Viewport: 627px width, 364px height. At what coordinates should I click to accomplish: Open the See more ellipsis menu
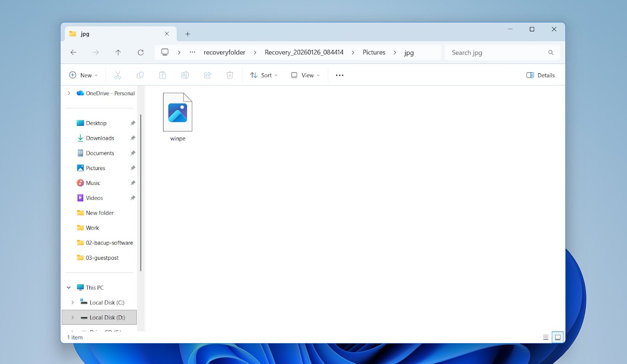(x=339, y=75)
